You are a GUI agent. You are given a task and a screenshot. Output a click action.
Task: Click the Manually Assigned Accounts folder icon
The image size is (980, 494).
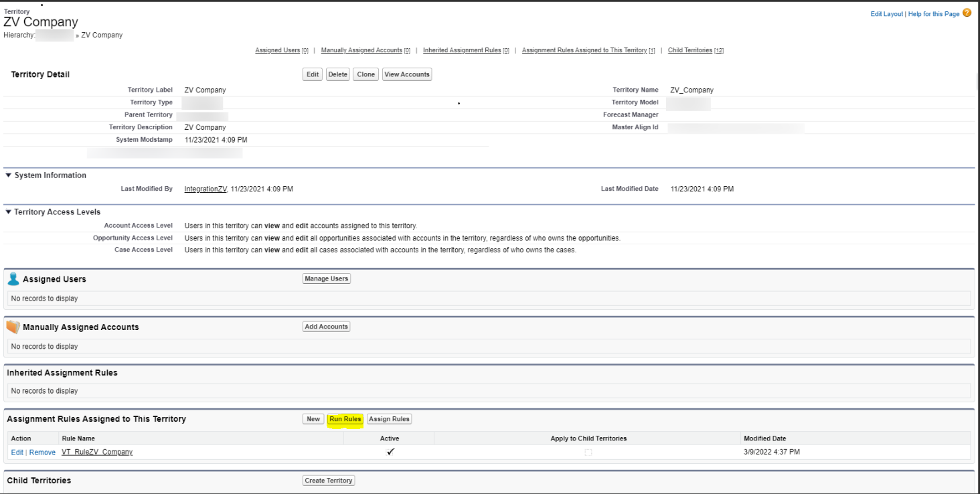[x=13, y=327]
